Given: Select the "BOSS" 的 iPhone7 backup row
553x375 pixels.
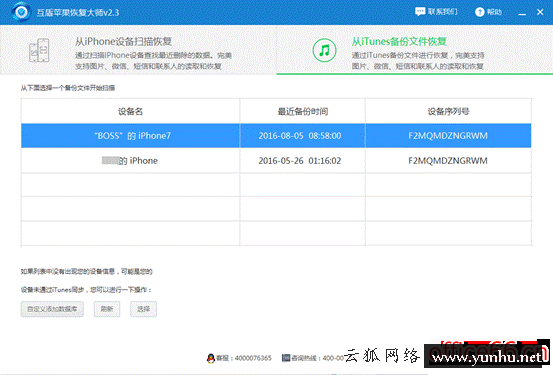Looking at the screenshot, I should coord(276,135).
